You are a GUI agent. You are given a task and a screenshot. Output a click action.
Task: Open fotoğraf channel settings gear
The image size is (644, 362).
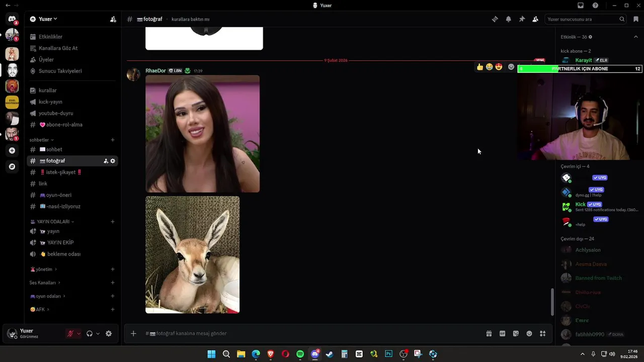click(x=113, y=161)
